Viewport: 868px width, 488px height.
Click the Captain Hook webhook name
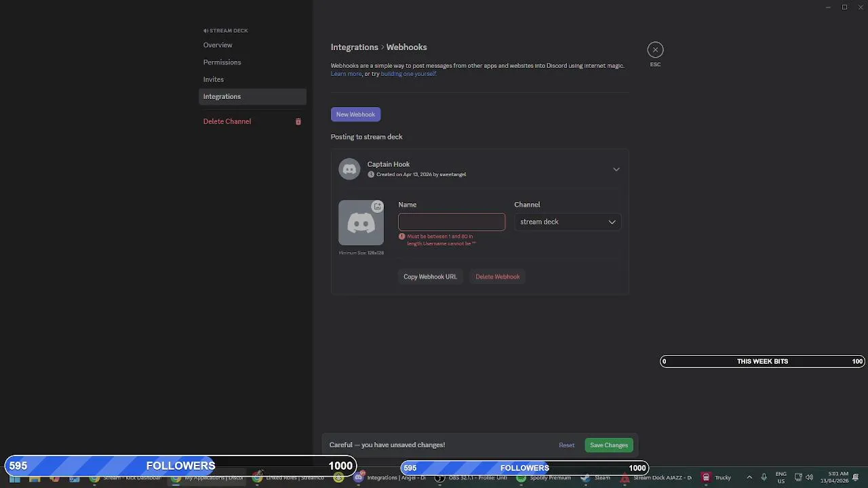point(389,164)
